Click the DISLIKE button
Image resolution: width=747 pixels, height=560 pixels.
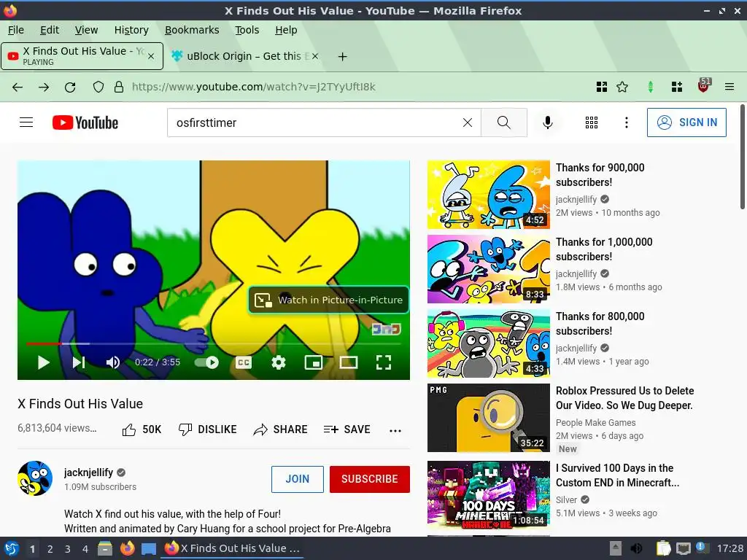pyautogui.click(x=207, y=429)
